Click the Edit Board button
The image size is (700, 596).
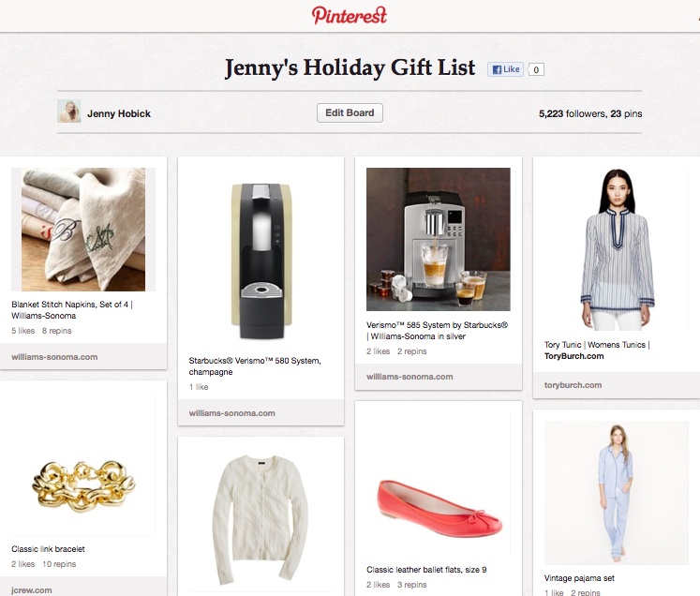[350, 113]
